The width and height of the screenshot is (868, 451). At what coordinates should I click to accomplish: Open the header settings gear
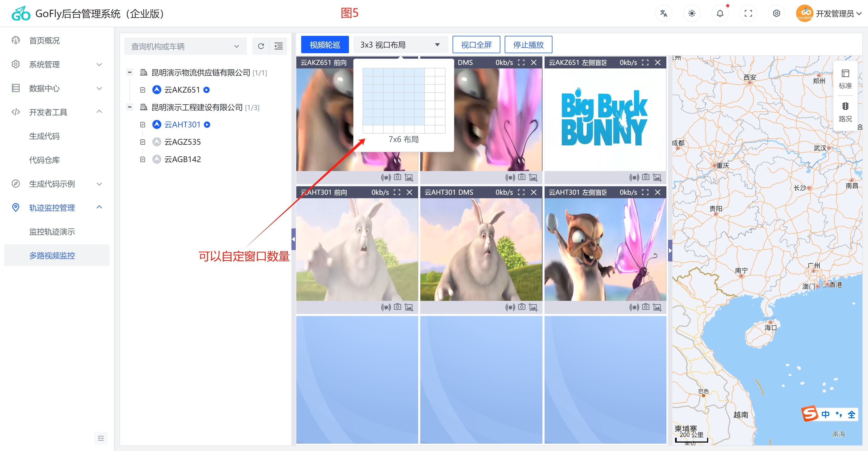[776, 14]
